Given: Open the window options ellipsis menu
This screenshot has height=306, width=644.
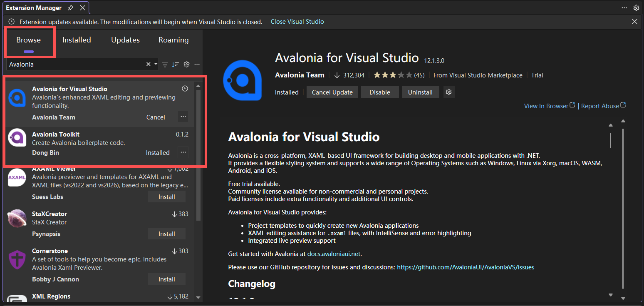Looking at the screenshot, I should (624, 8).
